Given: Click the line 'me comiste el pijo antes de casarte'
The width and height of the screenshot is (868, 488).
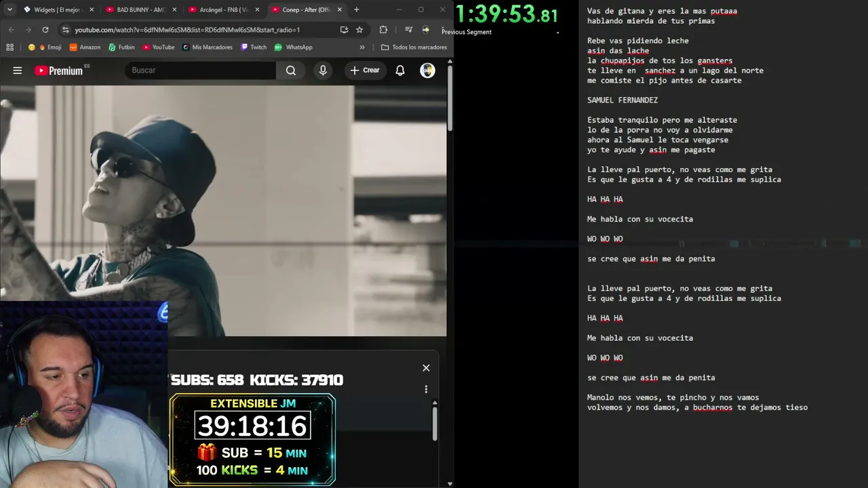Looking at the screenshot, I should (x=665, y=81).
